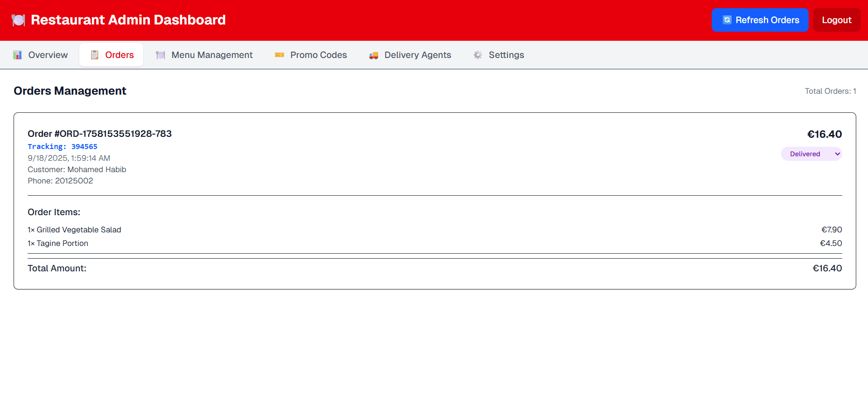Click the Promo Codes ticket icon
Screen dimensions: 868x395
280,55
